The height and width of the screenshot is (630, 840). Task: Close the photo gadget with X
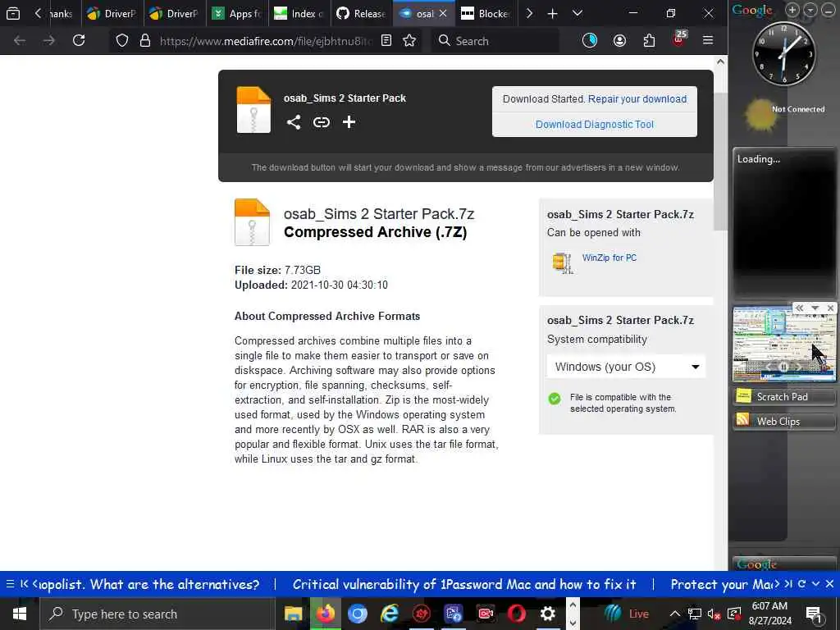tap(830, 308)
